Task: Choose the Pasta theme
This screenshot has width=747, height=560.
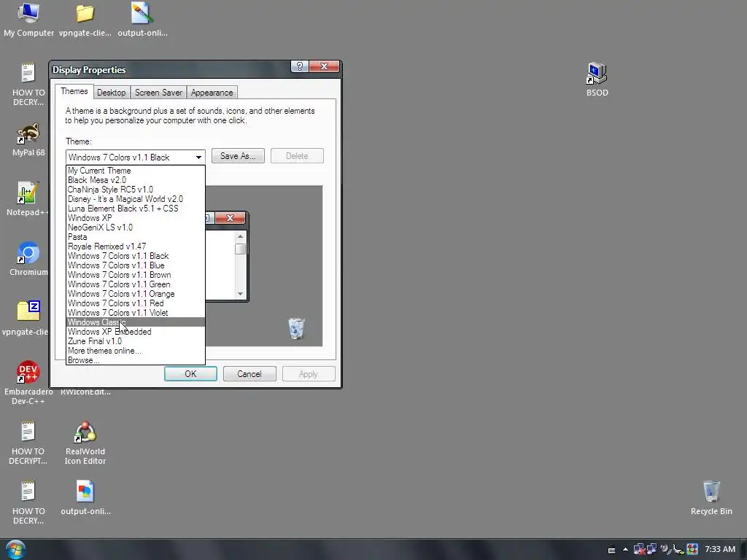Action: [x=135, y=237]
